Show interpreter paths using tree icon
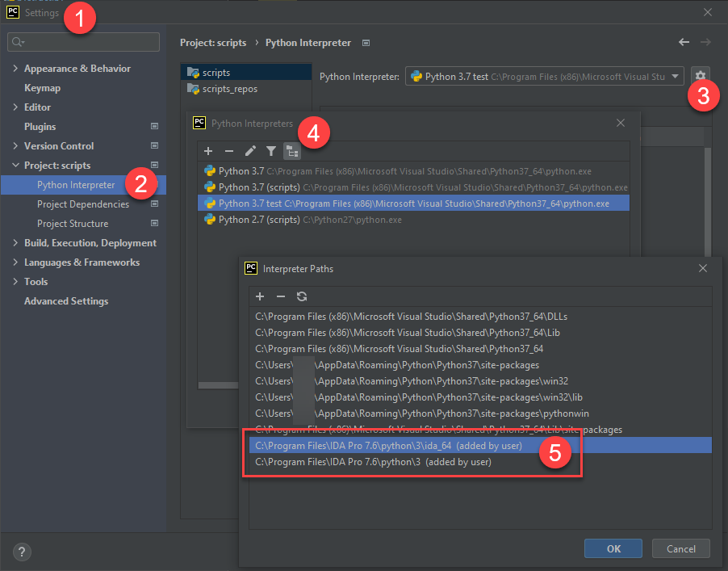 (292, 151)
